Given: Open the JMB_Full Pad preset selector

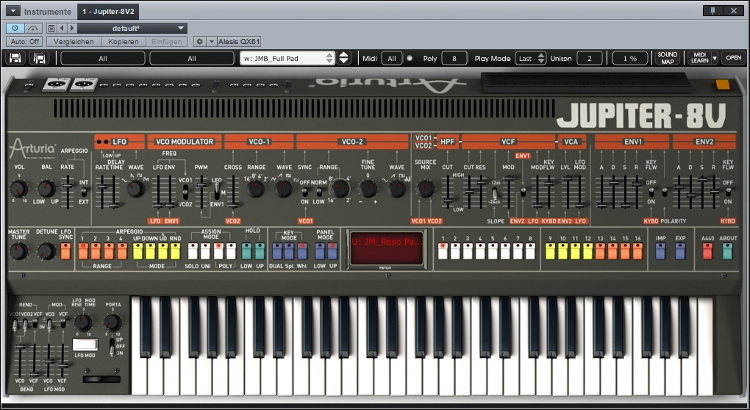Looking at the screenshot, I should click(x=287, y=58).
